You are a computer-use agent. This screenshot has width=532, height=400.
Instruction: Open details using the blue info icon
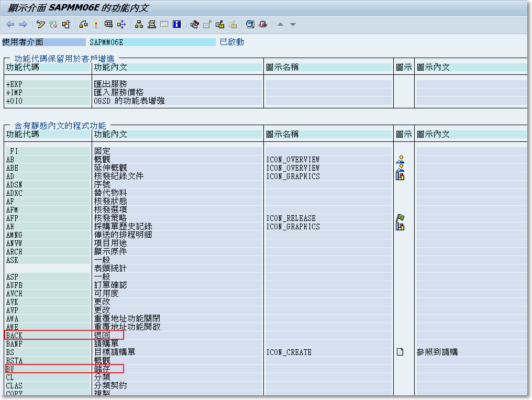[176, 24]
